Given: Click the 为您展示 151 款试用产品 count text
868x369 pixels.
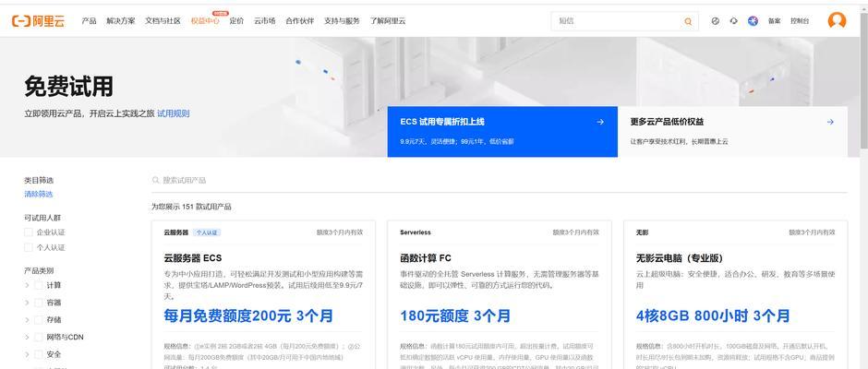Looking at the screenshot, I should pos(191,207).
